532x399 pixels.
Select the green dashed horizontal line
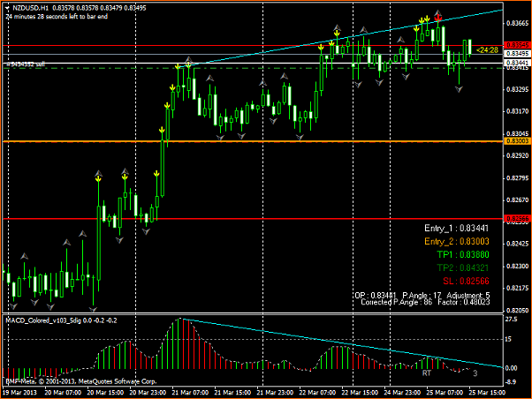(253, 68)
